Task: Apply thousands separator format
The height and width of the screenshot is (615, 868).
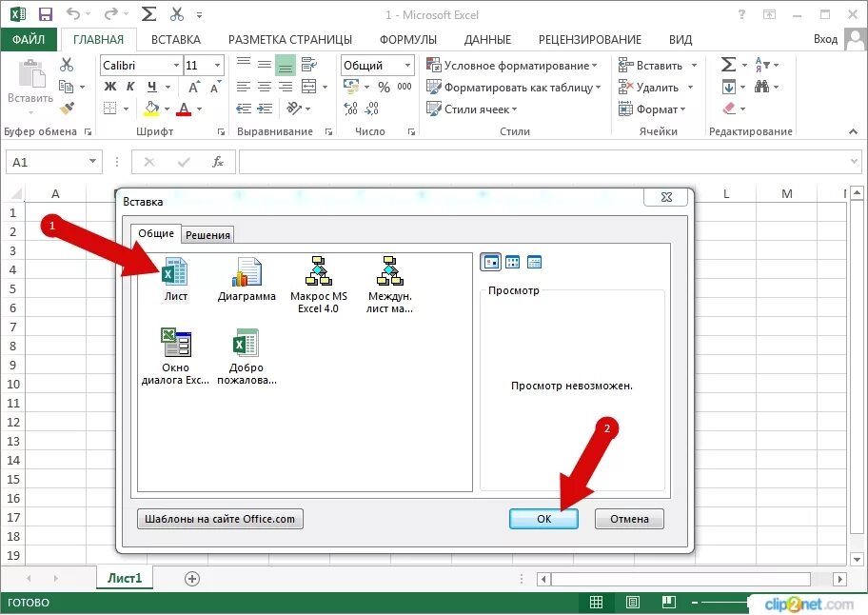Action: coord(404,87)
